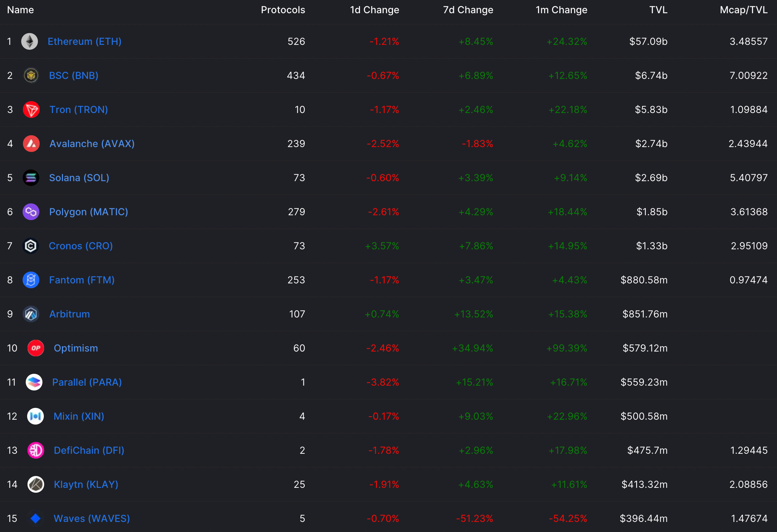The height and width of the screenshot is (532, 777).
Task: Click the blue Fantom logo icon
Action: click(31, 280)
